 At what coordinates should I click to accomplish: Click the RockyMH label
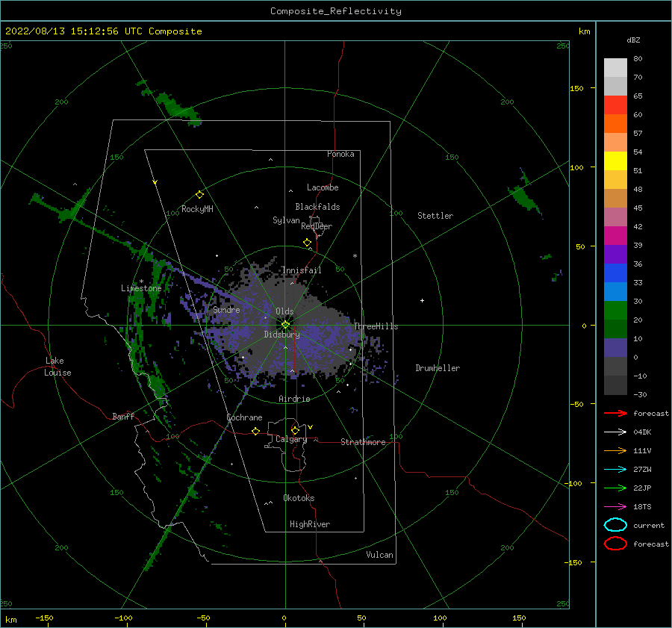[x=197, y=209]
